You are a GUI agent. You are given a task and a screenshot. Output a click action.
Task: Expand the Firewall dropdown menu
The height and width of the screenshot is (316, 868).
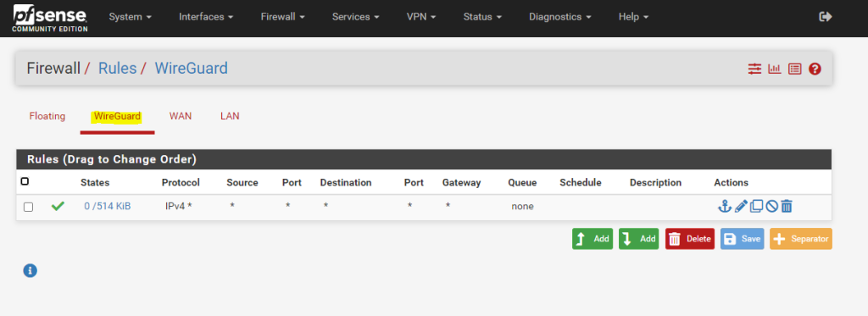click(283, 17)
